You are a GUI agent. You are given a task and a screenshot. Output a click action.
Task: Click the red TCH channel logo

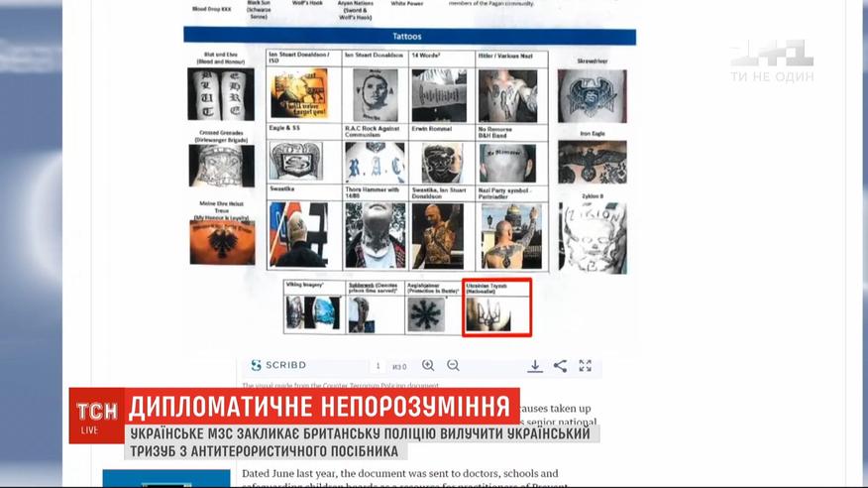[x=96, y=413]
